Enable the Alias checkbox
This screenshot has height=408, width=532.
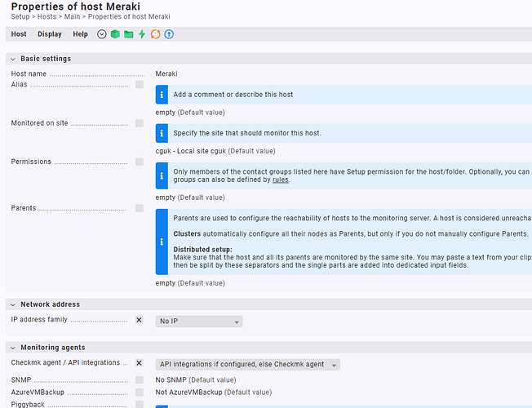140,85
